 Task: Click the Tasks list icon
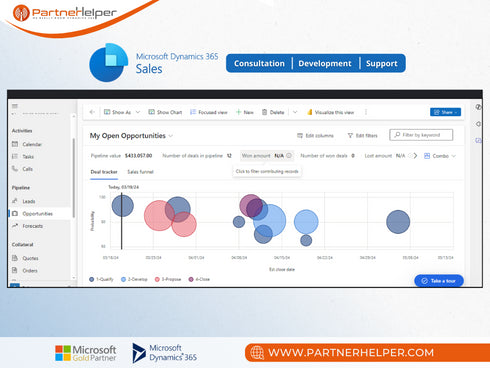point(15,156)
